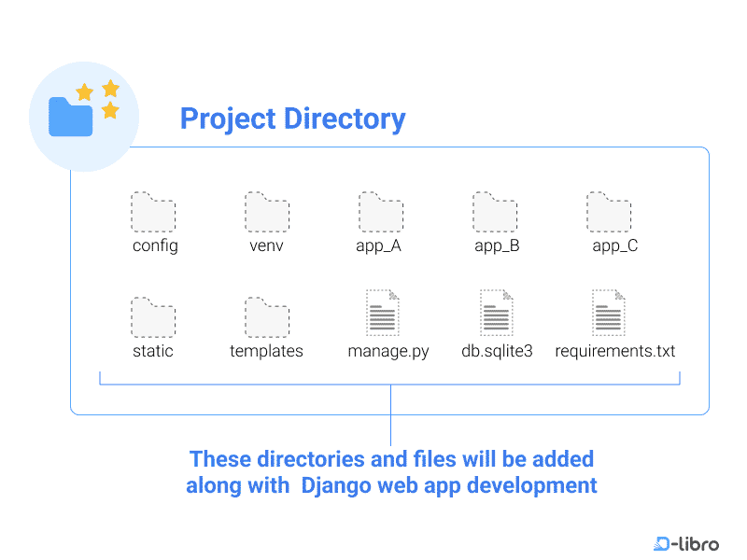This screenshot has width=747, height=560.
Task: Select the app_A folder icon
Action: tap(379, 213)
